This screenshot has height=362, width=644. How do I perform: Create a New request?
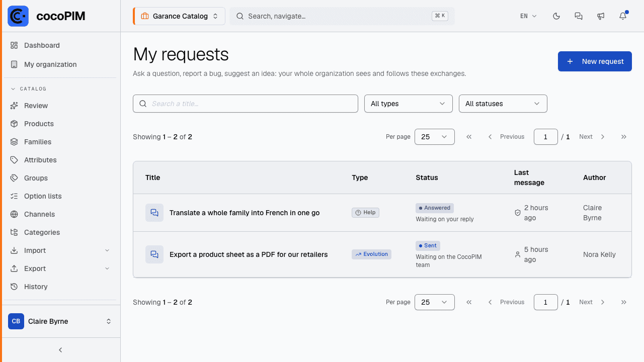pos(595,61)
